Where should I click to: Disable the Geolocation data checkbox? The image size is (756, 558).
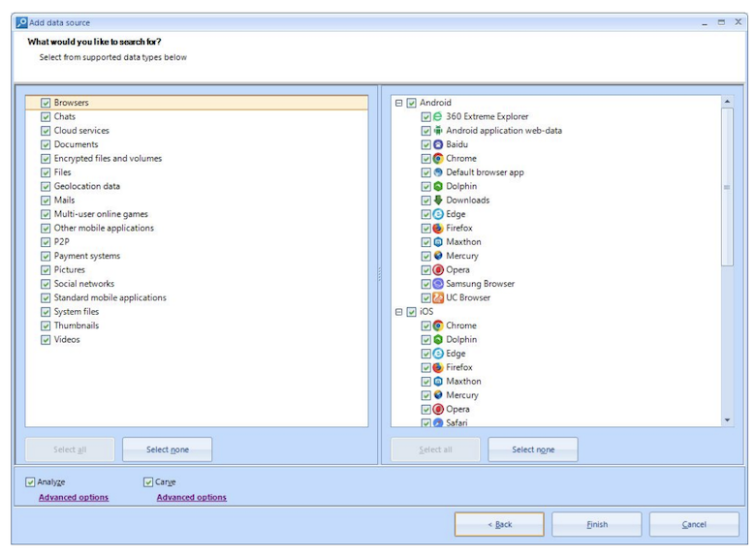(46, 186)
